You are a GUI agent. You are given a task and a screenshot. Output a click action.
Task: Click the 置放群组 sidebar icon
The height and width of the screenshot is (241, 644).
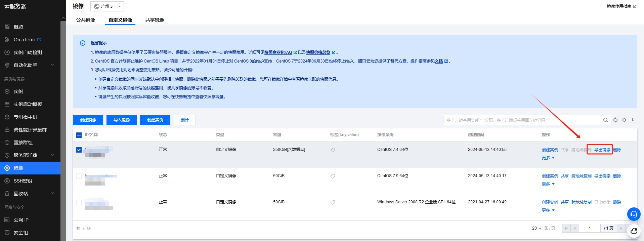(x=7, y=143)
